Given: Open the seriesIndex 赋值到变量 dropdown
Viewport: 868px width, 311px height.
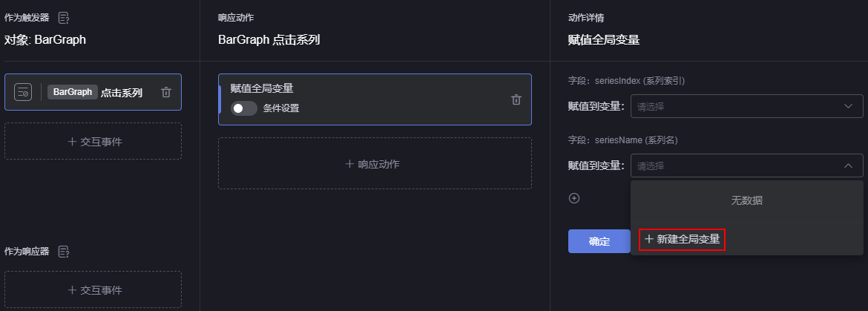Looking at the screenshot, I should (747, 106).
